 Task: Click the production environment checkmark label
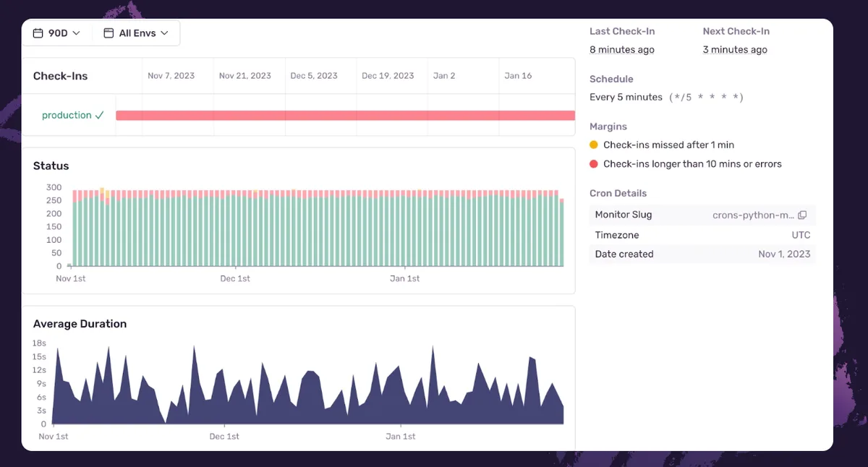73,115
